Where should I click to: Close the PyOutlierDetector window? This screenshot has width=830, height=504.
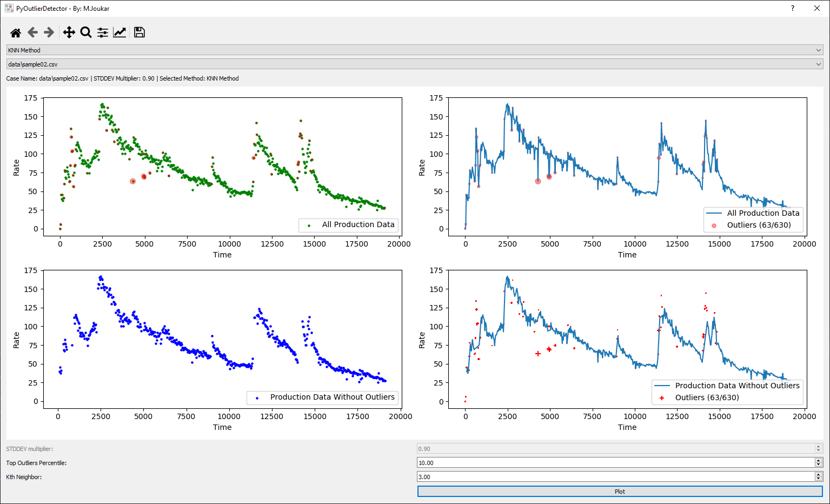[x=817, y=8]
